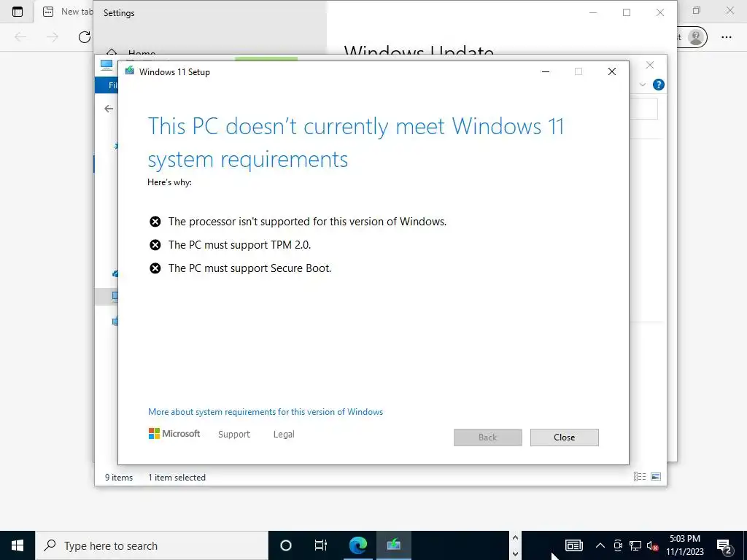Open the Legal link in Setup
The image size is (747, 560).
point(284,435)
